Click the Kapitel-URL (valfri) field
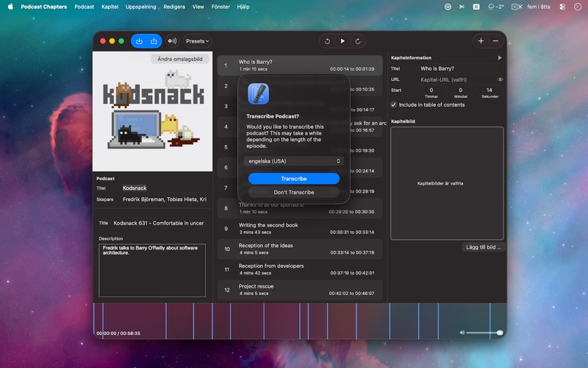588x368 pixels. (x=456, y=79)
